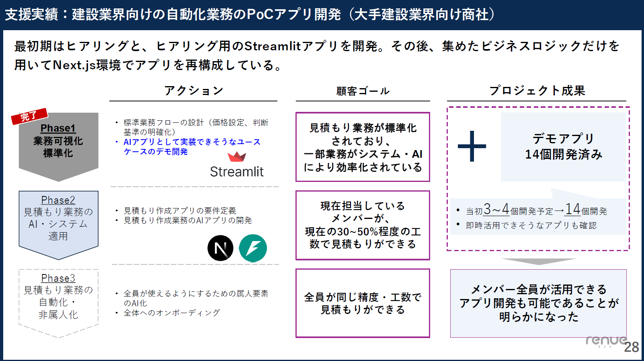Click the 見積もり業務が標準化 goal box

point(363,147)
